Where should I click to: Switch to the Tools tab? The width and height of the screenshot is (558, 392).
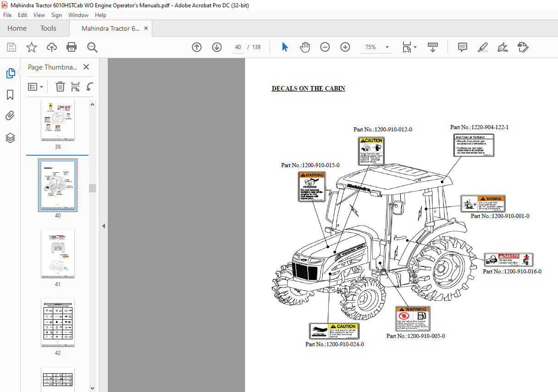click(x=48, y=28)
